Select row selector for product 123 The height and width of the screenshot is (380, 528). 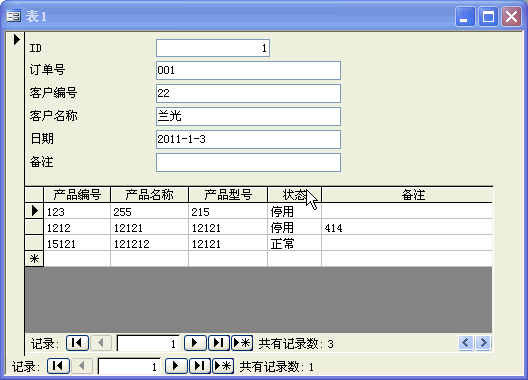[34, 211]
